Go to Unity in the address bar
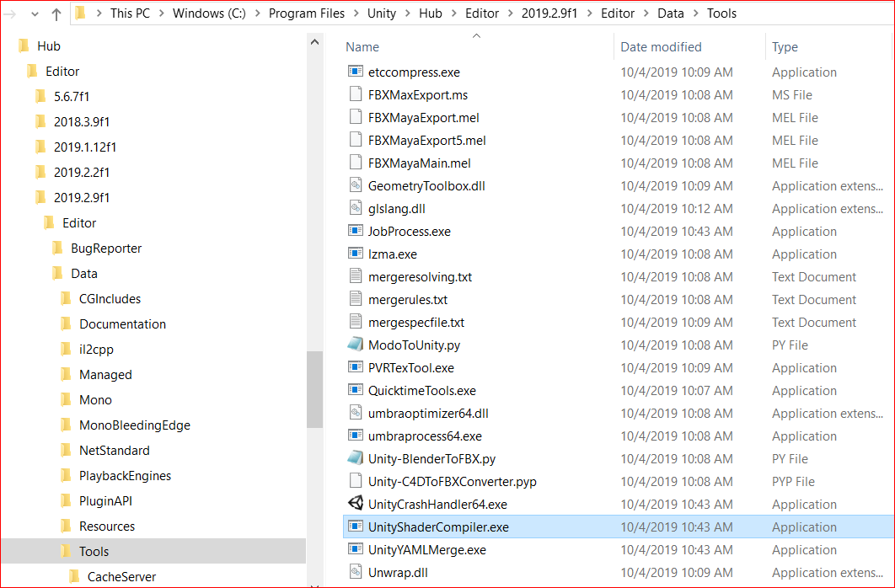Viewport: 895px width, 588px height. tap(382, 13)
